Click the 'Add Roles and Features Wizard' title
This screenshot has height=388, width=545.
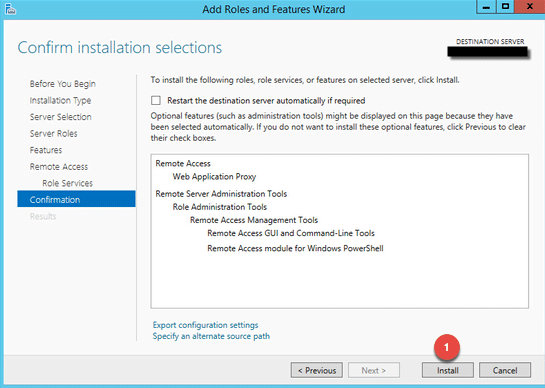pos(274,9)
